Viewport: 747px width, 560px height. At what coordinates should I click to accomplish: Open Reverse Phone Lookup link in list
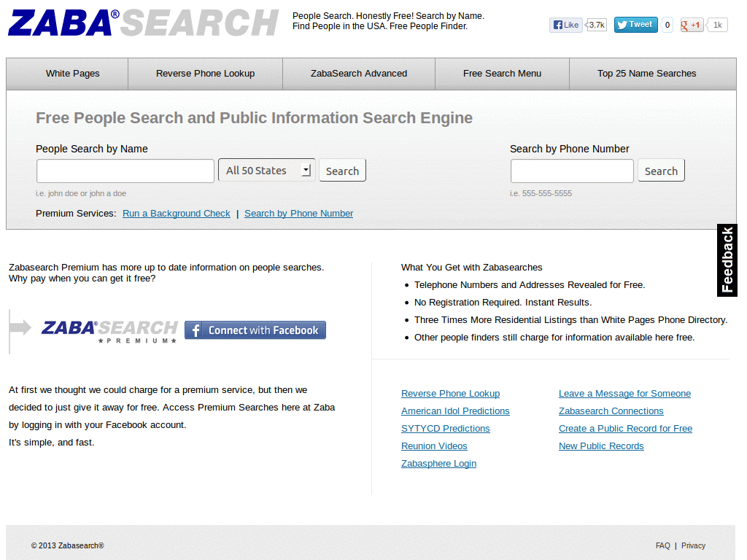[450, 393]
